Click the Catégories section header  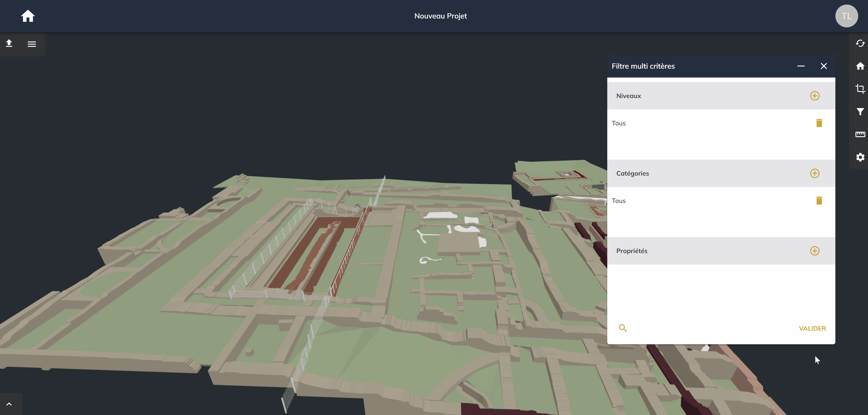[721, 173]
